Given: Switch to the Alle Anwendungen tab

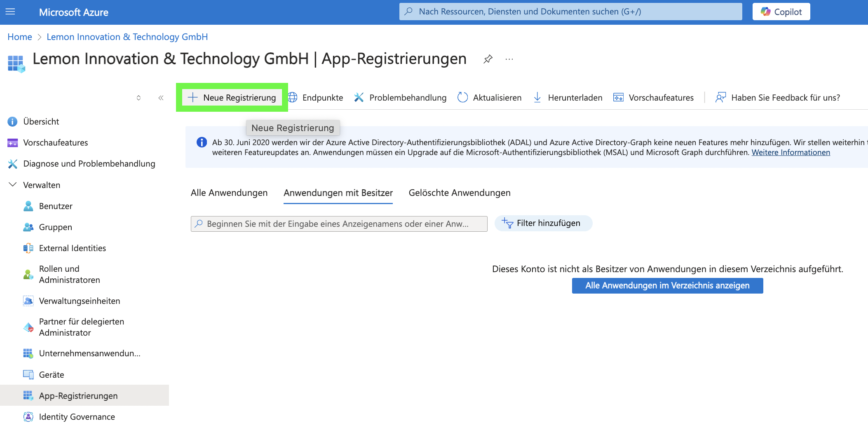Looking at the screenshot, I should pos(229,193).
